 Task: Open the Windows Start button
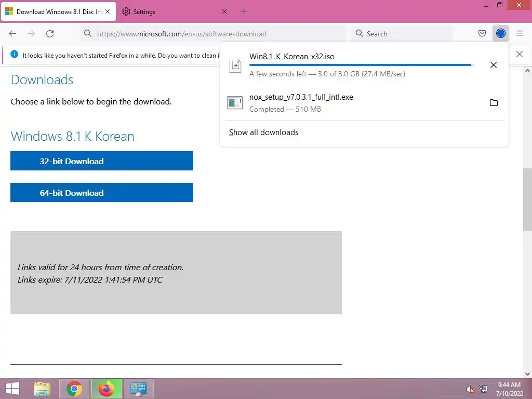pos(12,389)
